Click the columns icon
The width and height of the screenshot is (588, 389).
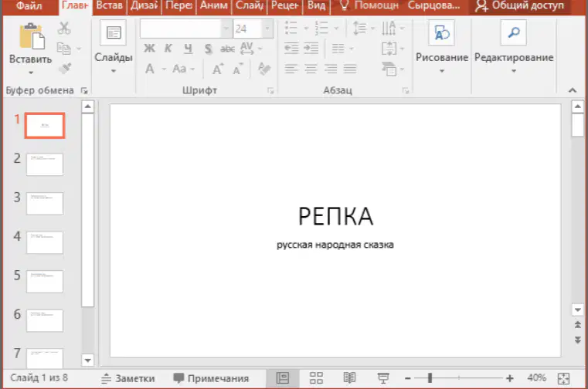338,49
